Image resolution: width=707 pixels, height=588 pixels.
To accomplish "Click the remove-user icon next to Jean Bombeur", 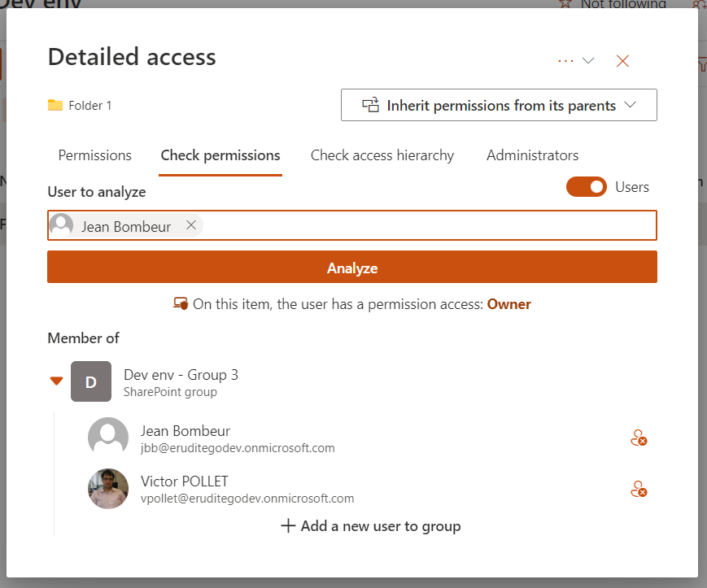I will pos(639,438).
